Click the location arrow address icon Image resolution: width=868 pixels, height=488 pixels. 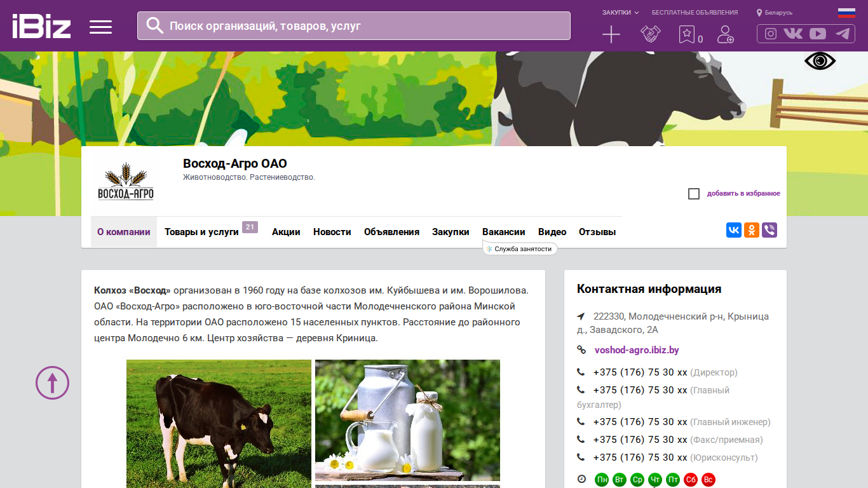(581, 316)
